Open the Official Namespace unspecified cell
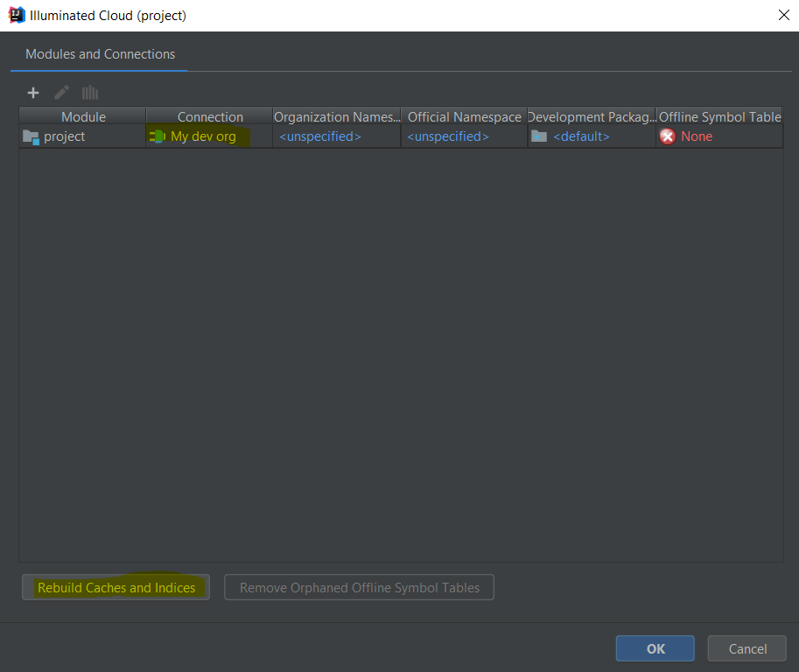This screenshot has height=672, width=799. (447, 136)
